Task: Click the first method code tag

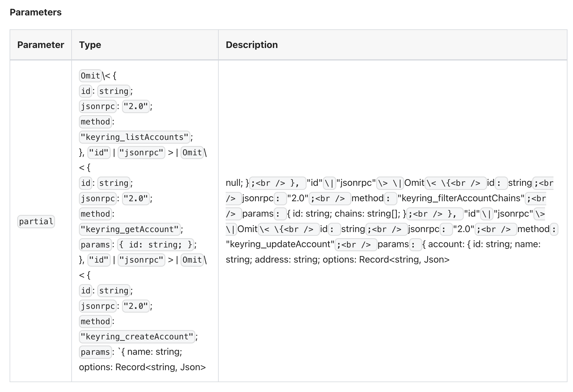Action: pos(95,122)
